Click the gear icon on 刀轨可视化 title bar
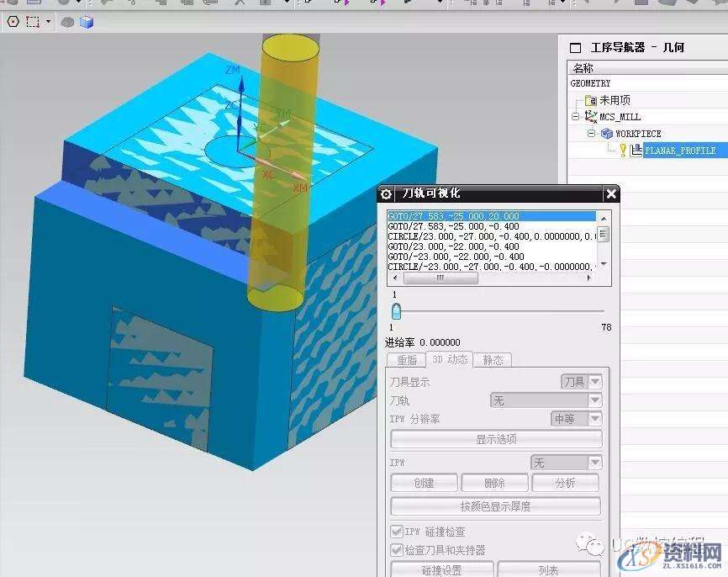This screenshot has width=728, height=577. click(x=385, y=193)
